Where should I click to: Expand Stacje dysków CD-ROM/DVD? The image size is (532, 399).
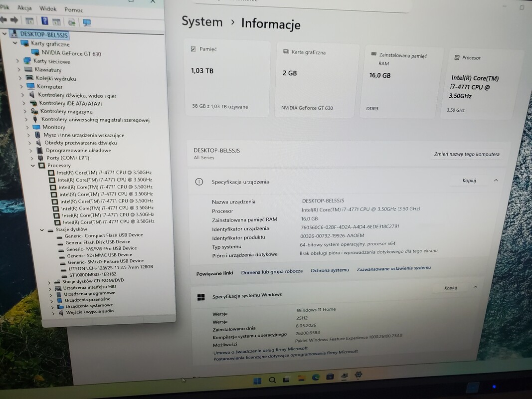(x=49, y=282)
